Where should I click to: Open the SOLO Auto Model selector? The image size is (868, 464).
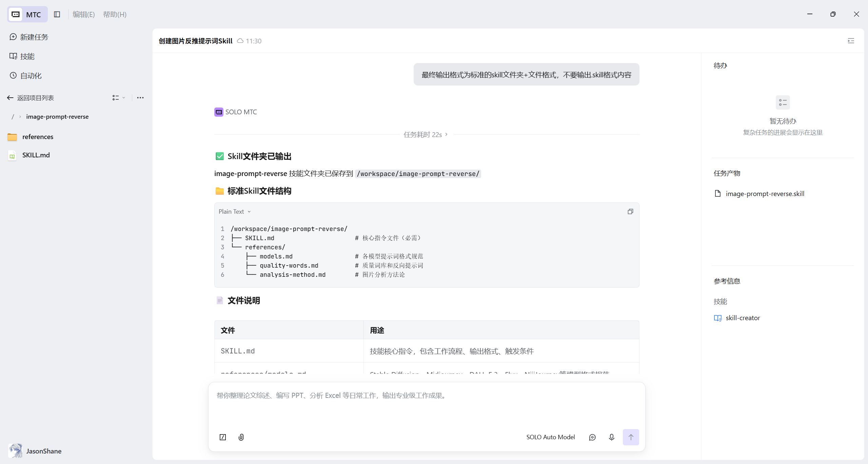click(x=551, y=437)
